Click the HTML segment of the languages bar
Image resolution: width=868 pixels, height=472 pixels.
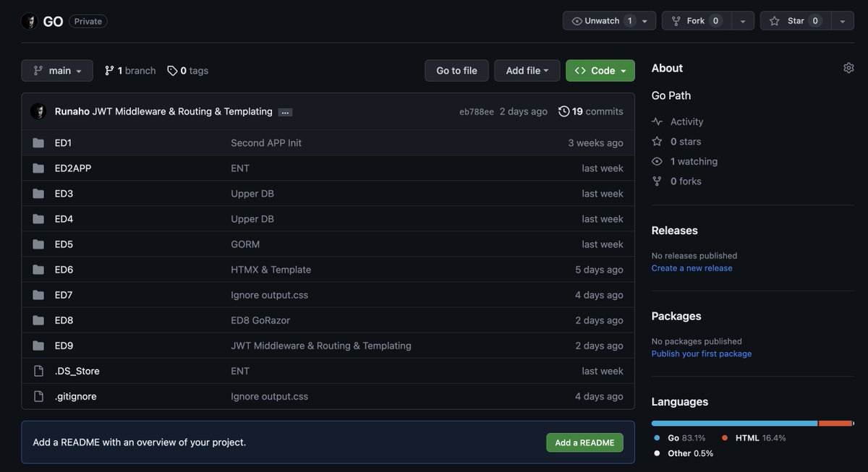pos(835,424)
